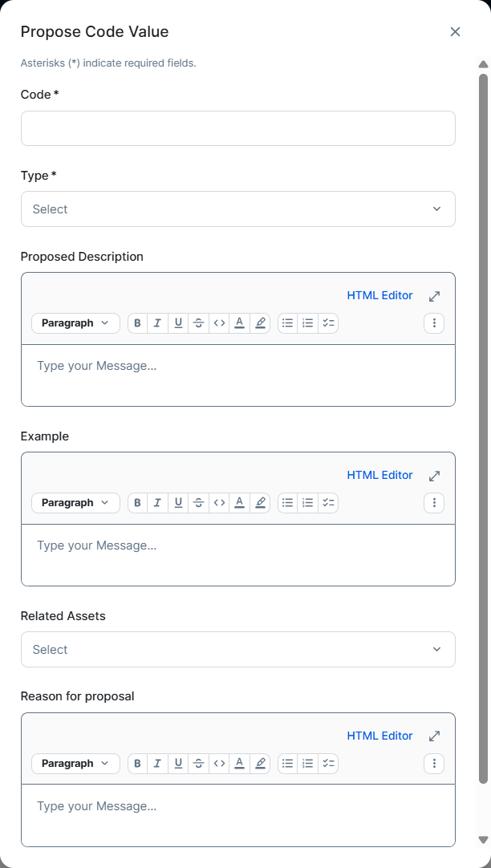Select the highlight color tool in the Example toolbar

tap(260, 503)
